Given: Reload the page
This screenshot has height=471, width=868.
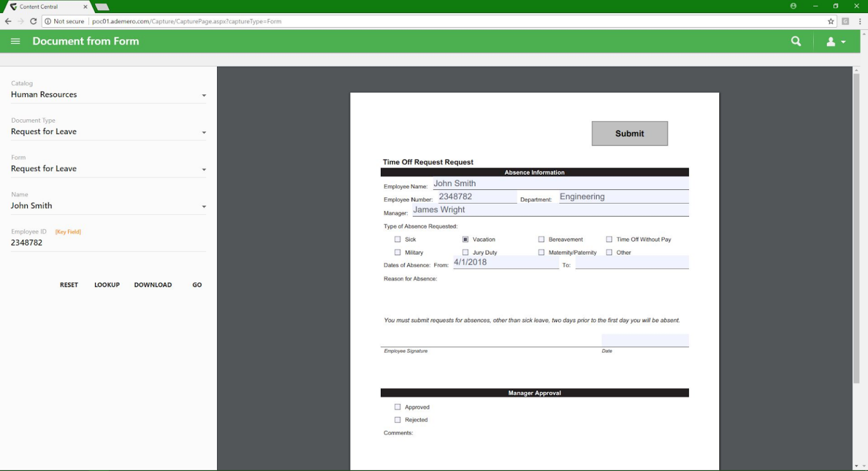Looking at the screenshot, I should tap(32, 21).
